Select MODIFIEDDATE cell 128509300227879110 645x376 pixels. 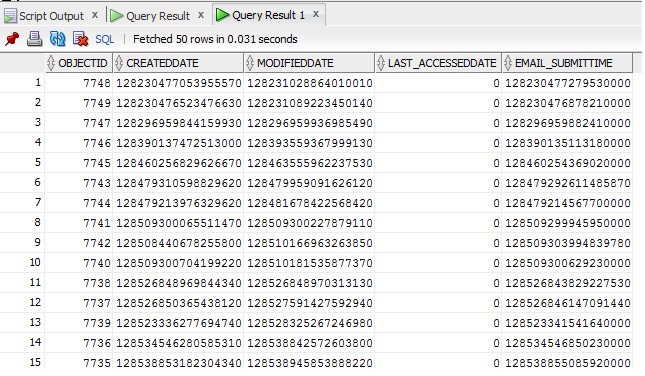coord(309,223)
